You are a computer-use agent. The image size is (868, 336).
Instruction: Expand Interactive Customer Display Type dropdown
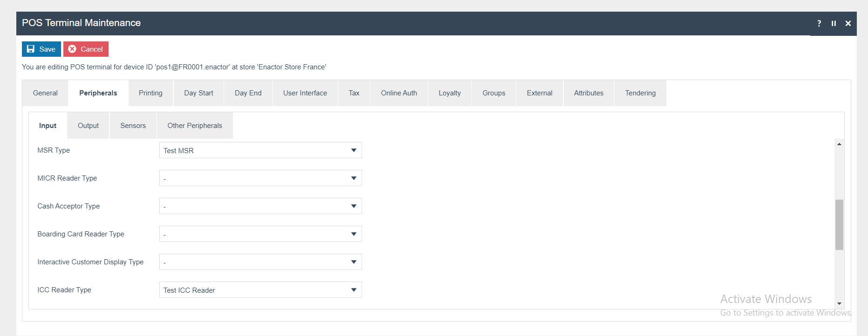(x=260, y=262)
